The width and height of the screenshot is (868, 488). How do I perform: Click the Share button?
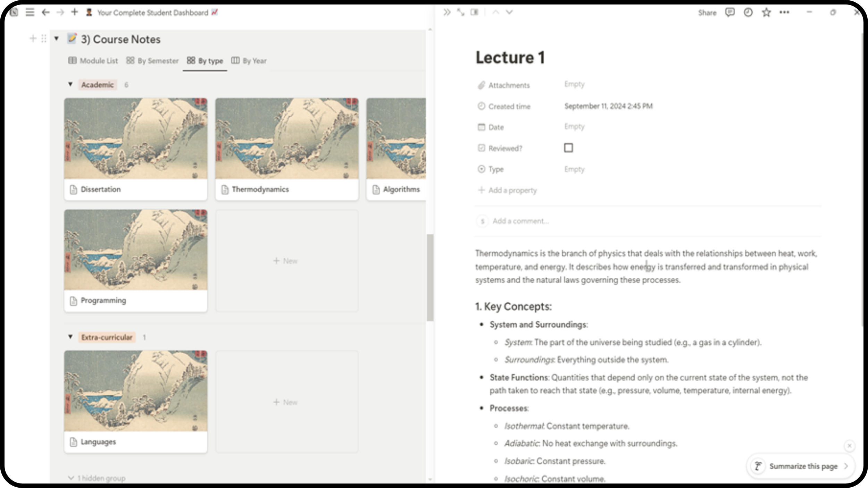707,13
